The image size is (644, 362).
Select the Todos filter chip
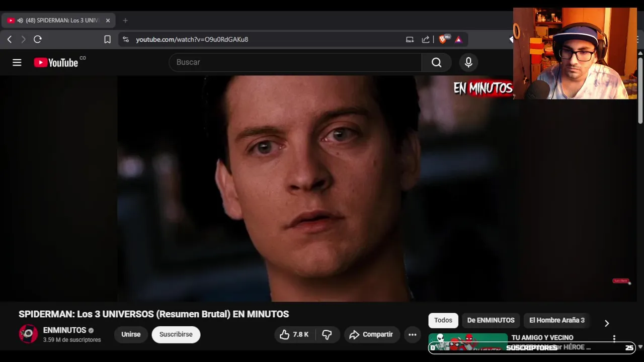pyautogui.click(x=443, y=320)
